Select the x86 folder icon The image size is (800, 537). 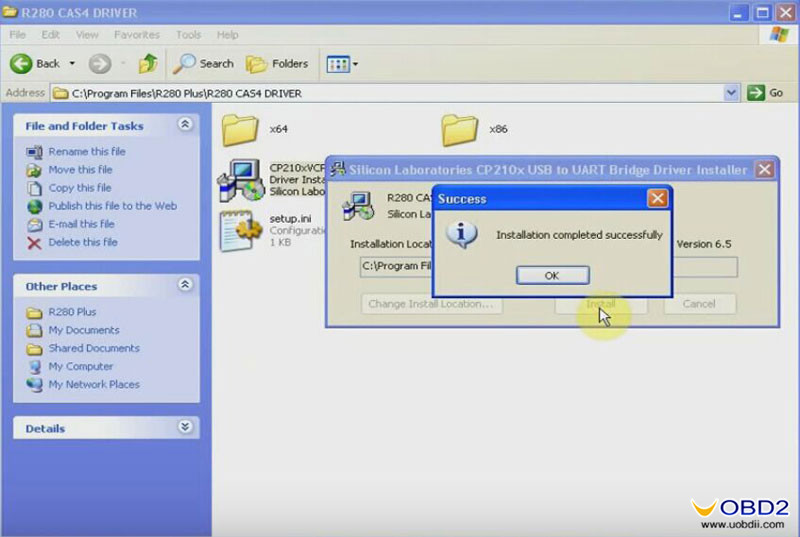(459, 129)
